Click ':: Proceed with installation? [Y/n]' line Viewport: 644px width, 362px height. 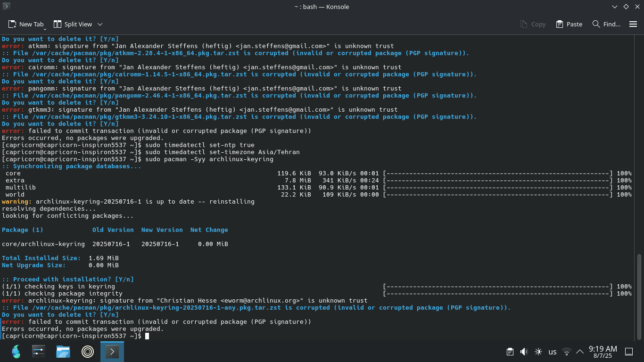click(68, 280)
